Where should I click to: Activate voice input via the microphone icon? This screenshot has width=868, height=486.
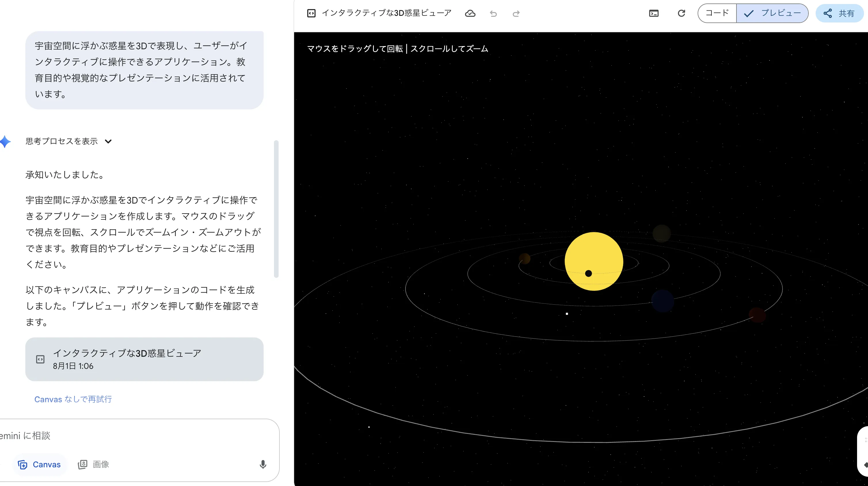pos(263,464)
